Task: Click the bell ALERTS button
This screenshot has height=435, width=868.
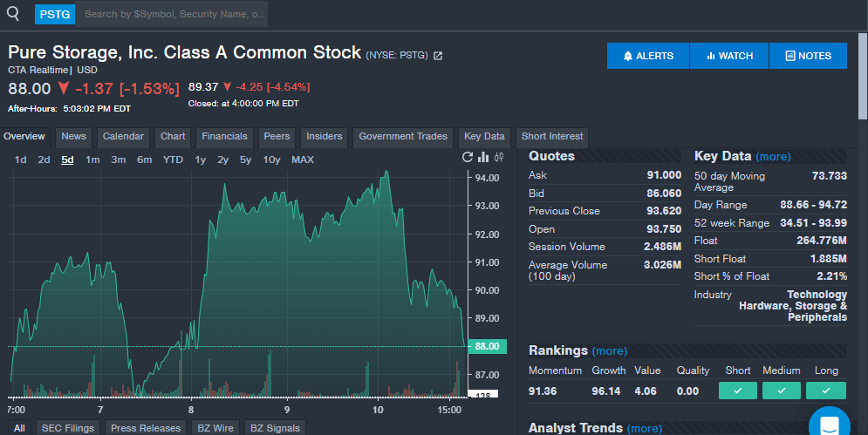Action: 648,56
